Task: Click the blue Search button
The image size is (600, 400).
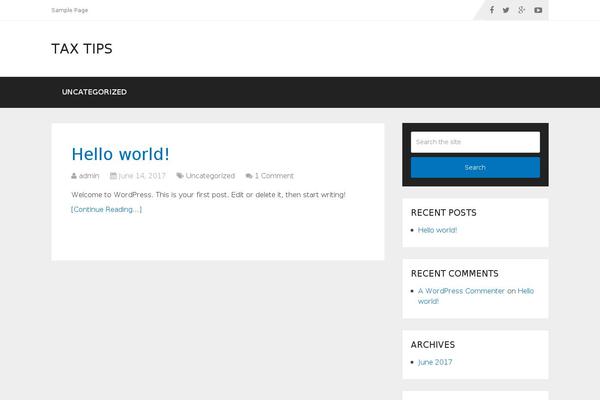Action: pyautogui.click(x=475, y=167)
